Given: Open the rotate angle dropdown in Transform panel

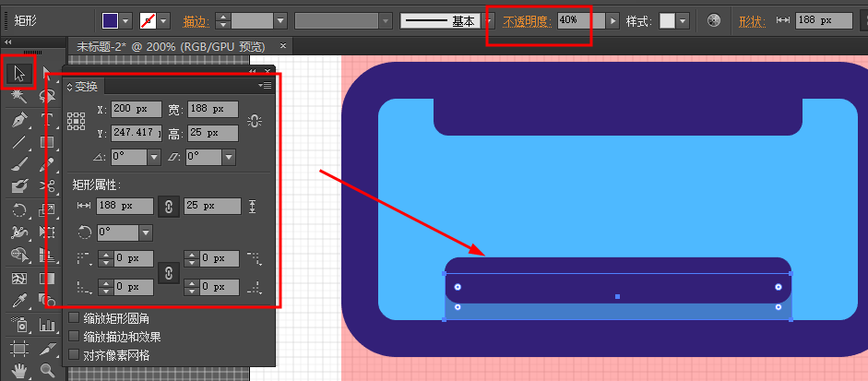Looking at the screenshot, I should tap(154, 157).
